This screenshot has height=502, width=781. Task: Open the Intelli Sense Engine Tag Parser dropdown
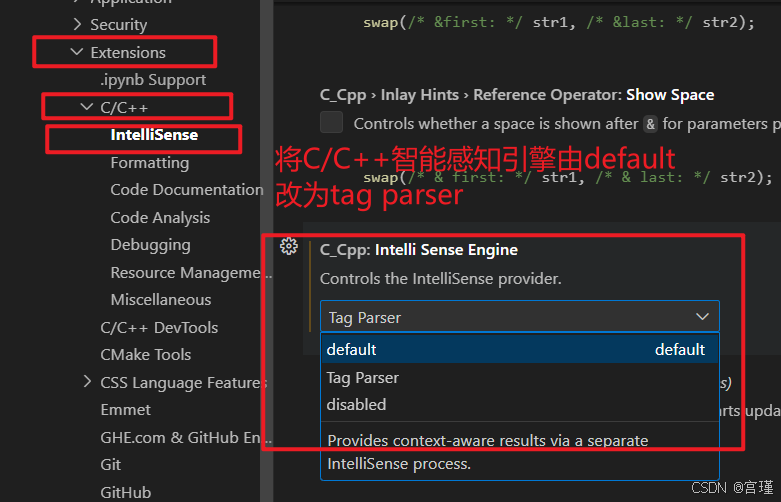click(520, 317)
